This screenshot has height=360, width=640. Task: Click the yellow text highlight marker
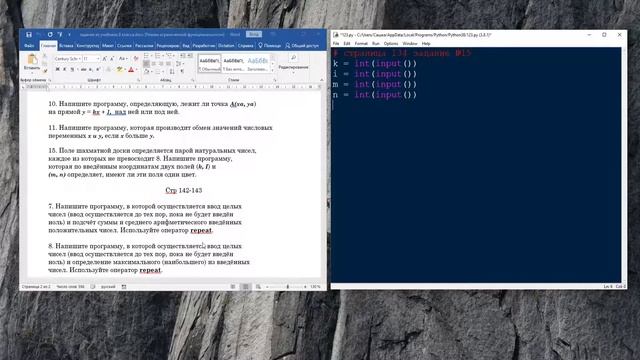(x=120, y=69)
